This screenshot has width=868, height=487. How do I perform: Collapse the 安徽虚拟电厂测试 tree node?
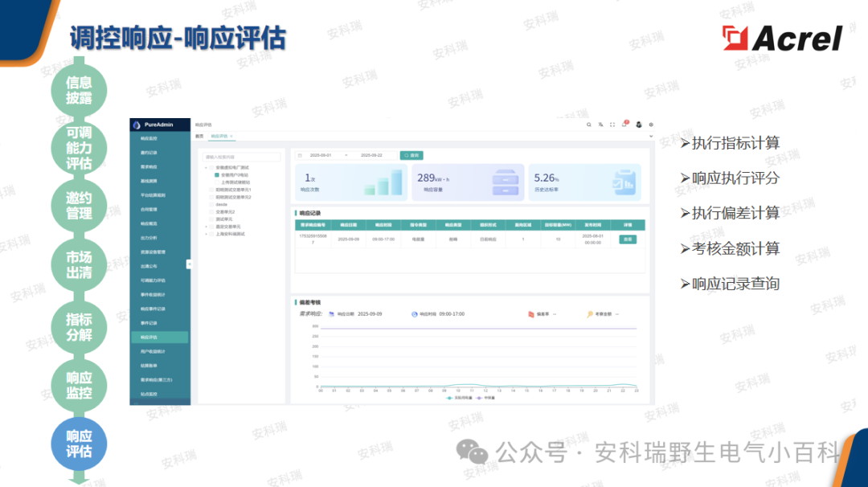coord(206,168)
